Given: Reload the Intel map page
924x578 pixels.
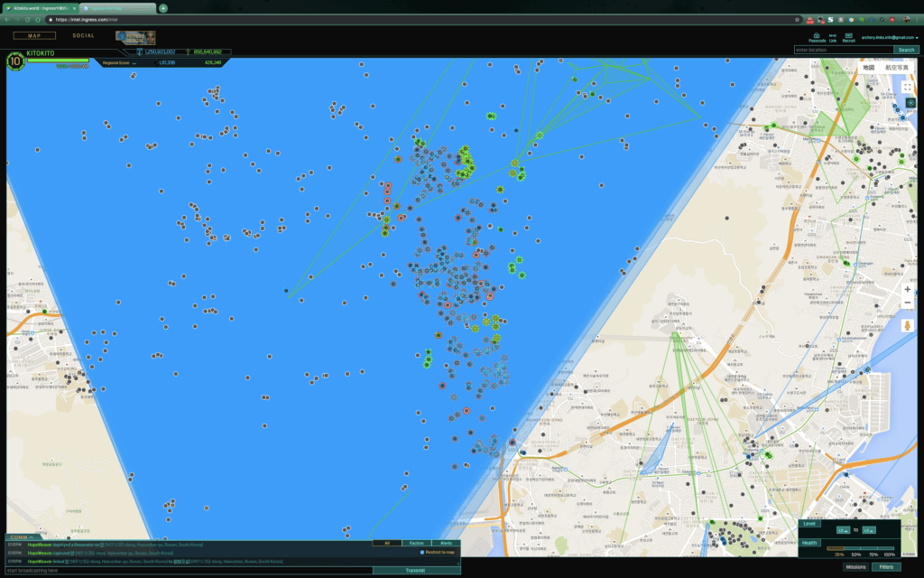Looking at the screenshot, I should (x=27, y=20).
